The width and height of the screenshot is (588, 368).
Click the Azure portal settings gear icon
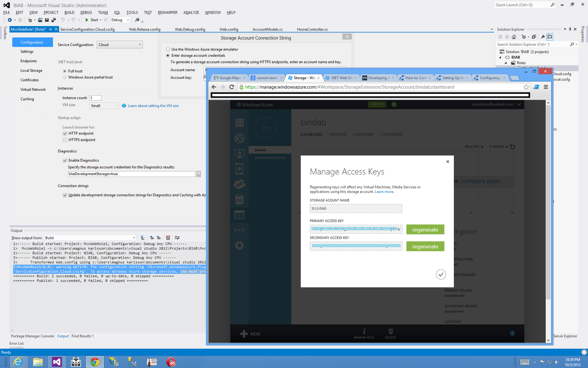point(240,245)
